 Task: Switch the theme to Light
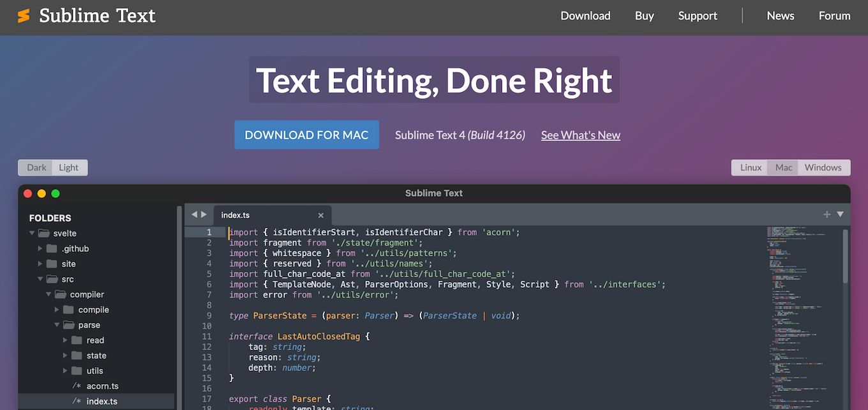tap(69, 167)
